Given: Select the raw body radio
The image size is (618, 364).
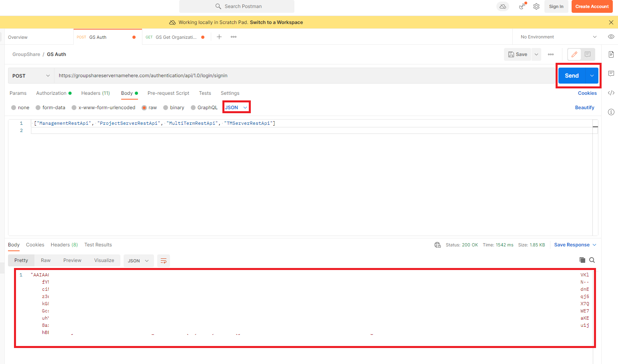Looking at the screenshot, I should [x=144, y=108].
